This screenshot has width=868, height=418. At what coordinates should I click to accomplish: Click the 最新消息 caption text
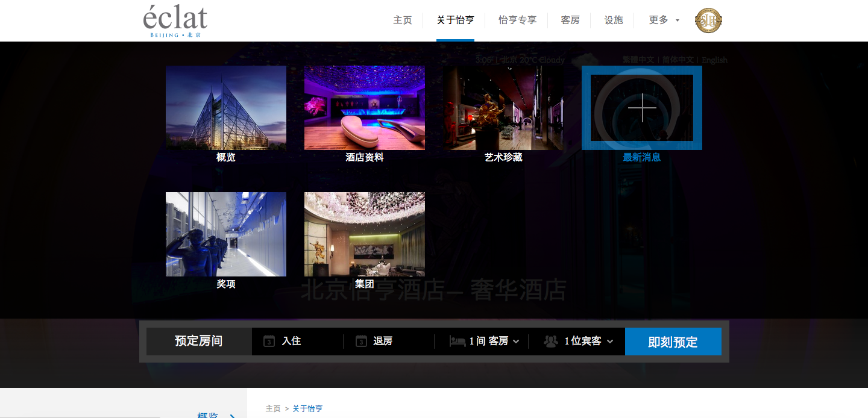coord(642,157)
